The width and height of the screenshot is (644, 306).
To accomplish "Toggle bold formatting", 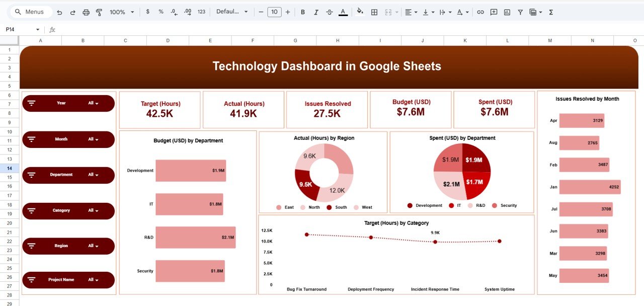I will (x=303, y=12).
